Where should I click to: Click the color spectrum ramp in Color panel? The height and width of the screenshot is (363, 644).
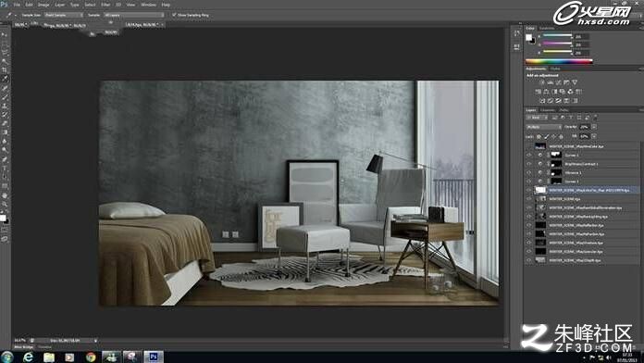point(559,62)
